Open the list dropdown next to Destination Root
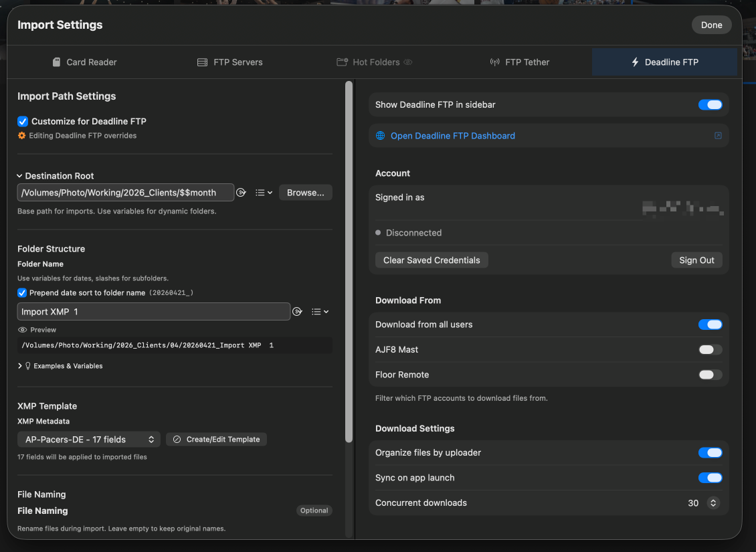 point(264,192)
